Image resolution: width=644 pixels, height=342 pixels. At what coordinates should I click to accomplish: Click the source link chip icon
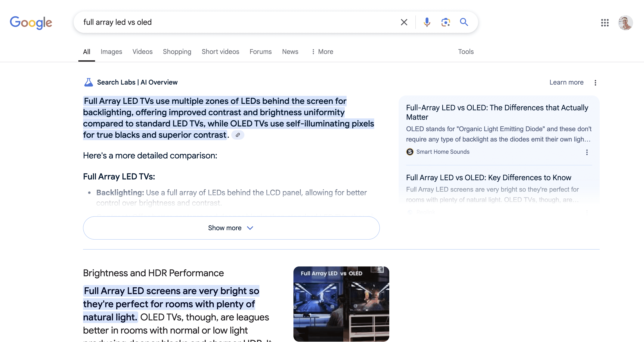tap(238, 135)
